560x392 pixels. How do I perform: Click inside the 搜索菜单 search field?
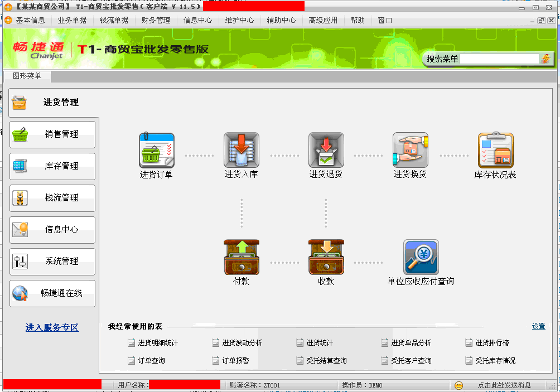point(499,59)
